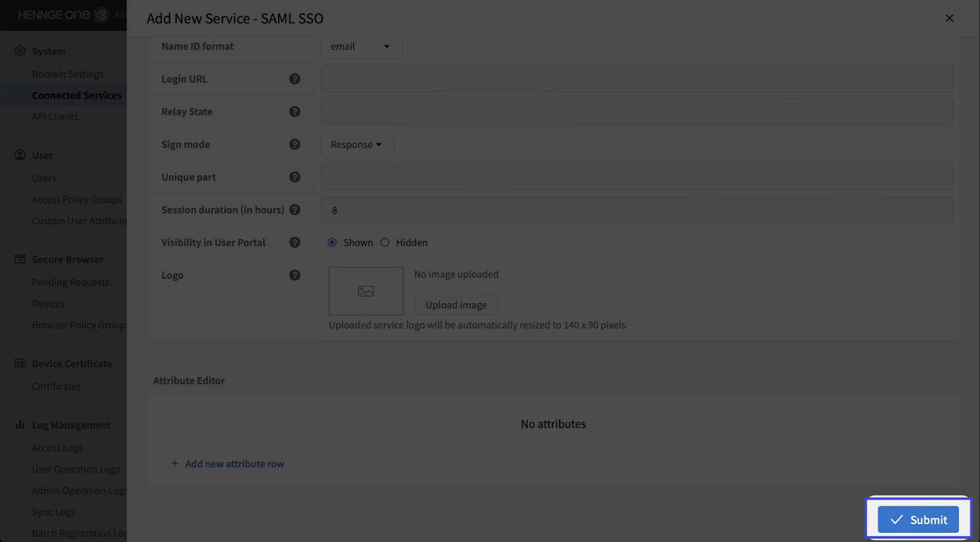Click the Upload image button

pos(456,305)
